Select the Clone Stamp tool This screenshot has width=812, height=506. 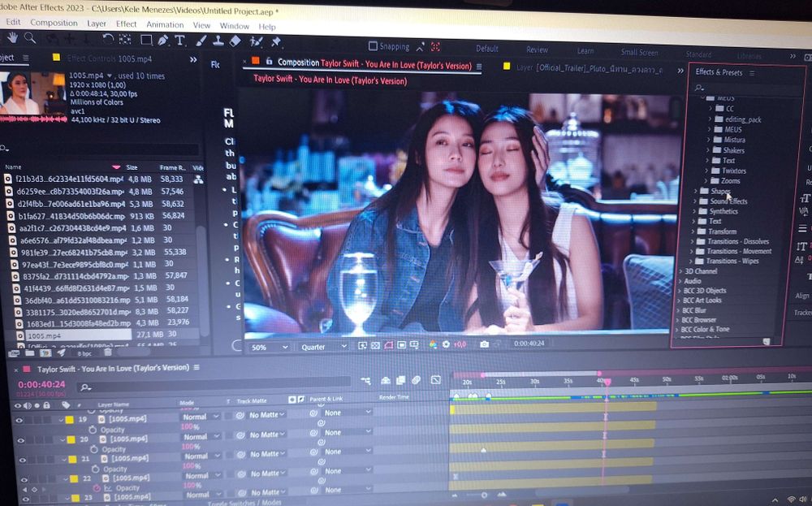tap(218, 41)
